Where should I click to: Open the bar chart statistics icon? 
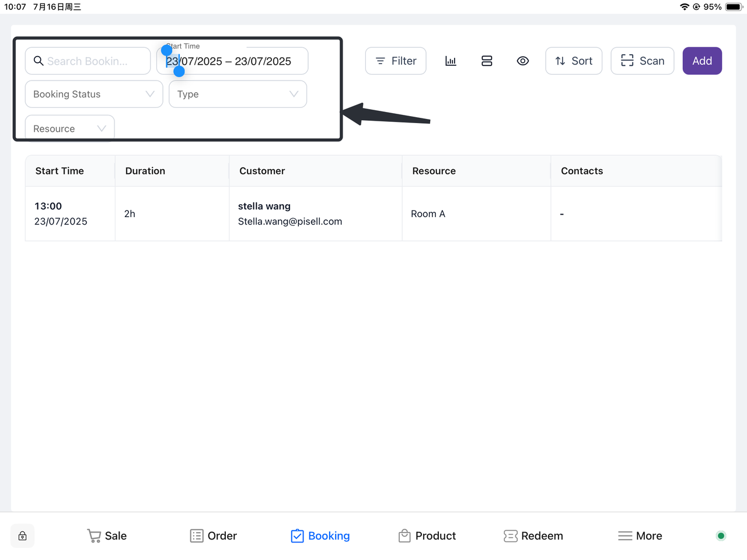[451, 61]
